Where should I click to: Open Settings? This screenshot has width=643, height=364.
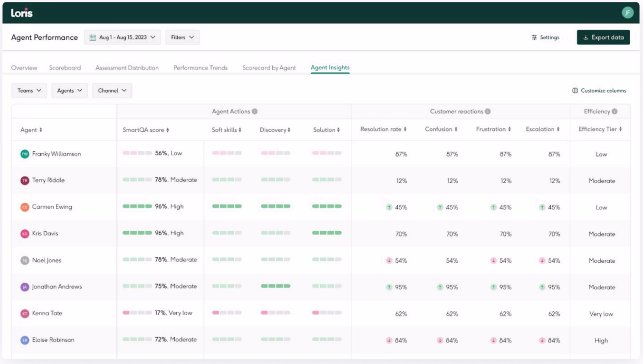(x=546, y=37)
